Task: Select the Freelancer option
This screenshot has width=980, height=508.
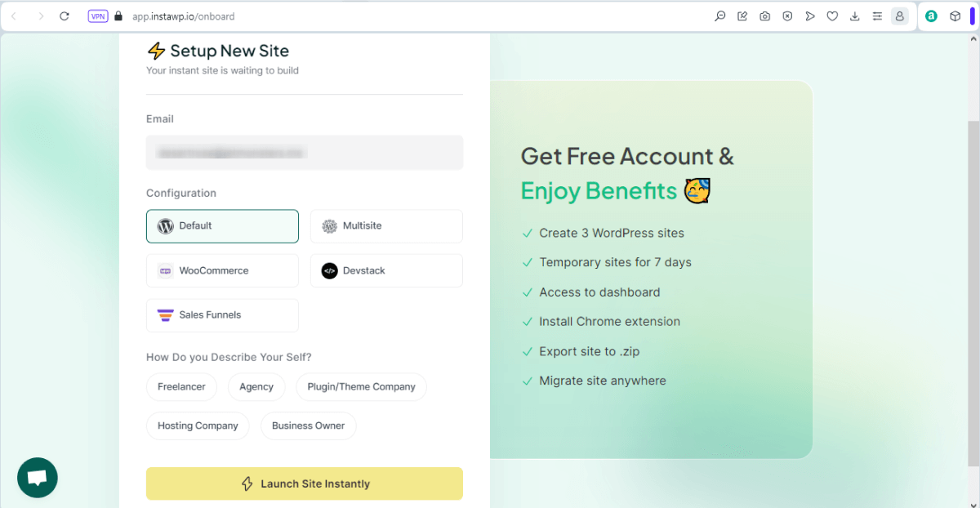Action: click(181, 386)
